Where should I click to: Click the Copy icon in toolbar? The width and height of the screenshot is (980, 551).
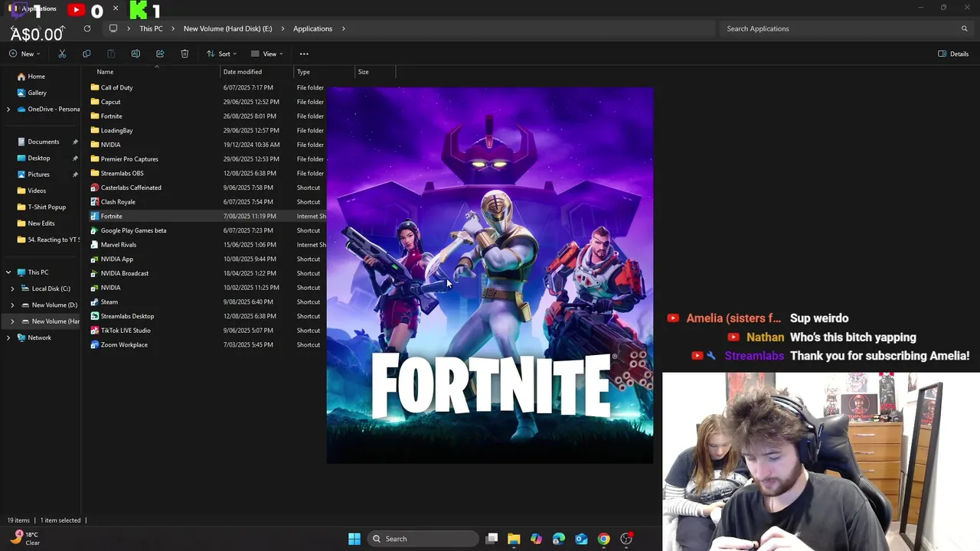pos(87,54)
